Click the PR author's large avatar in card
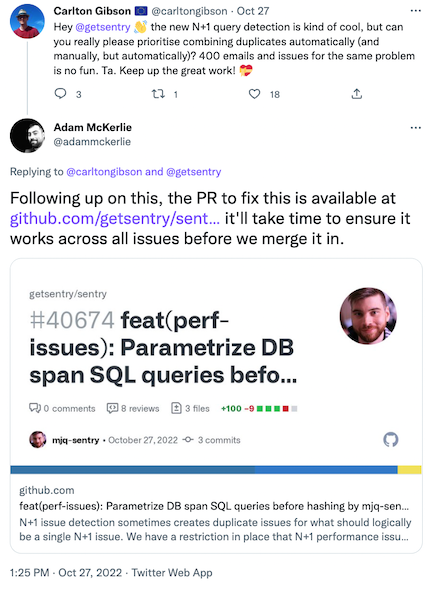The height and width of the screenshot is (589, 432). tap(368, 316)
